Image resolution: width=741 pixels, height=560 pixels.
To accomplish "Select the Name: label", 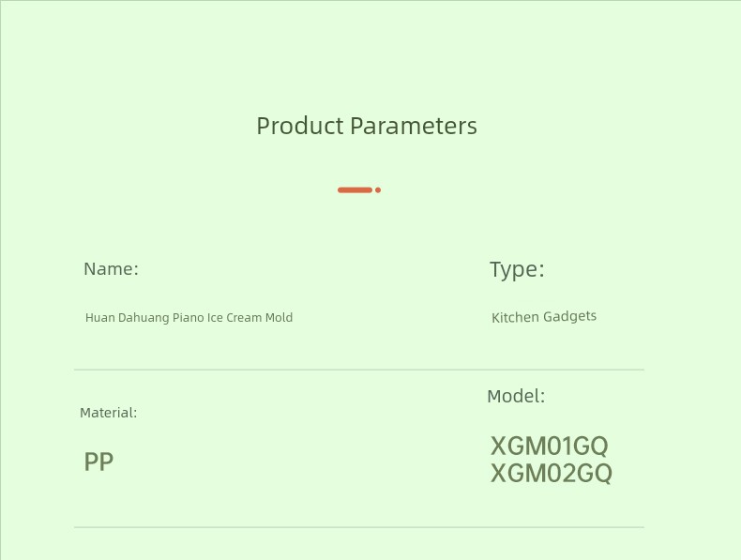I will [111, 269].
